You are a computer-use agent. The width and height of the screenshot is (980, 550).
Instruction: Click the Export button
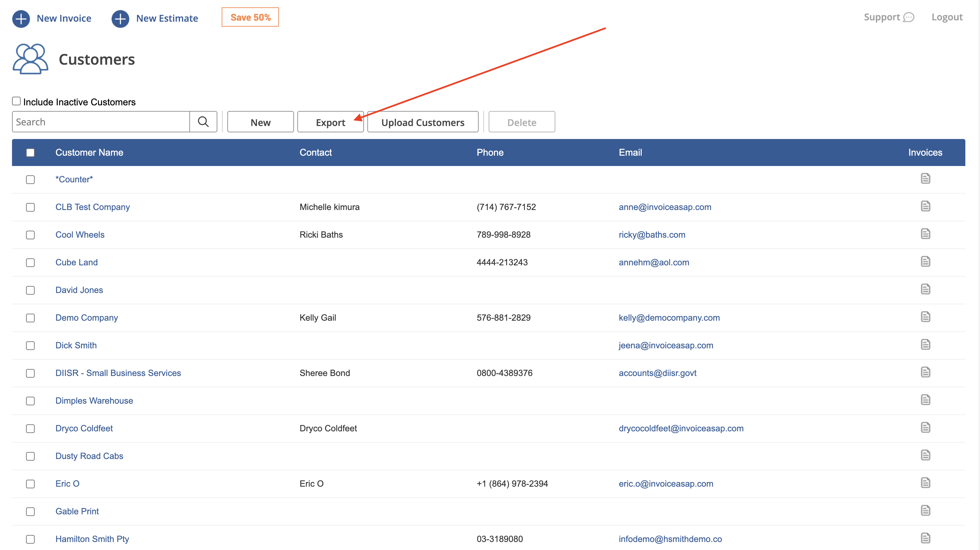pos(330,122)
